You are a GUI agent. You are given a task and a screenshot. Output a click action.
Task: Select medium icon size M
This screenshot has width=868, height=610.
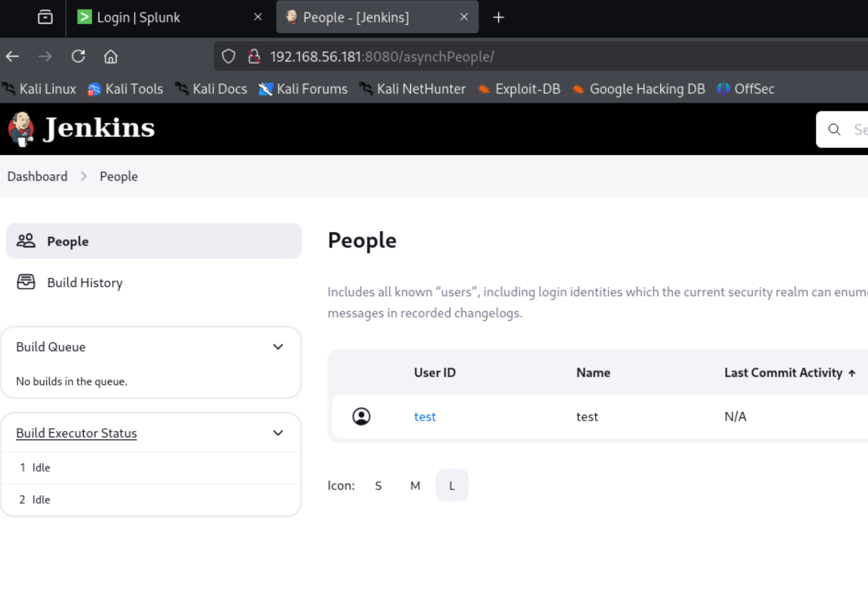click(x=415, y=485)
